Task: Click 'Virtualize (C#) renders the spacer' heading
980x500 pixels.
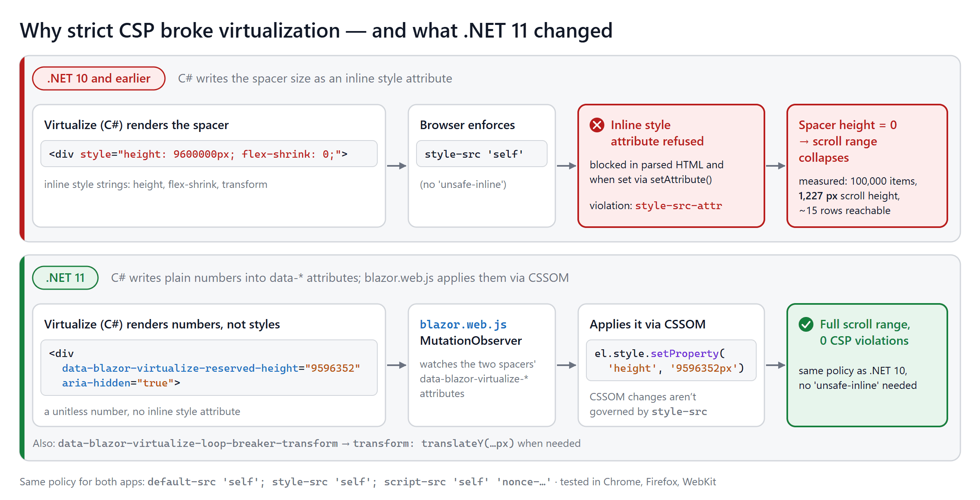Action: click(136, 125)
